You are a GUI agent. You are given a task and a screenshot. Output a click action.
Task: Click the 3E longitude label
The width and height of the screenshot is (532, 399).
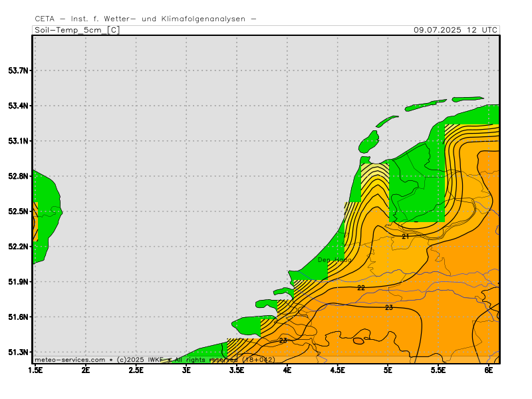tap(186, 370)
